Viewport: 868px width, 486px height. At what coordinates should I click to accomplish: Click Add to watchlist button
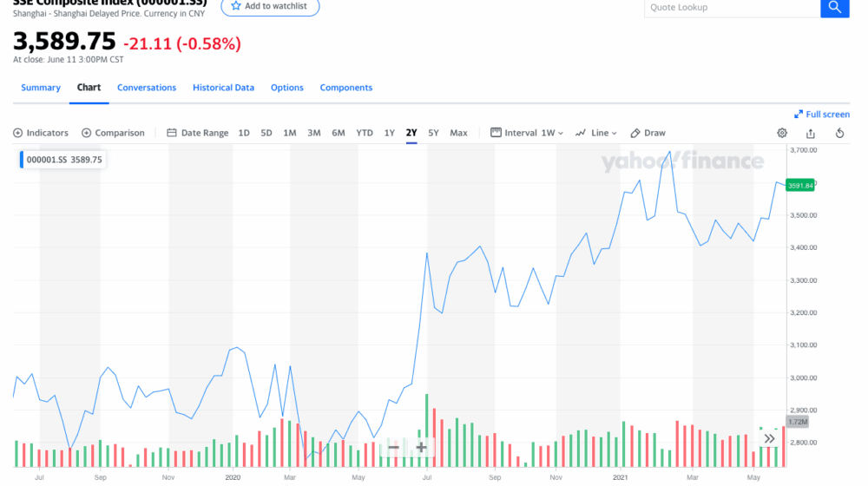pos(270,6)
